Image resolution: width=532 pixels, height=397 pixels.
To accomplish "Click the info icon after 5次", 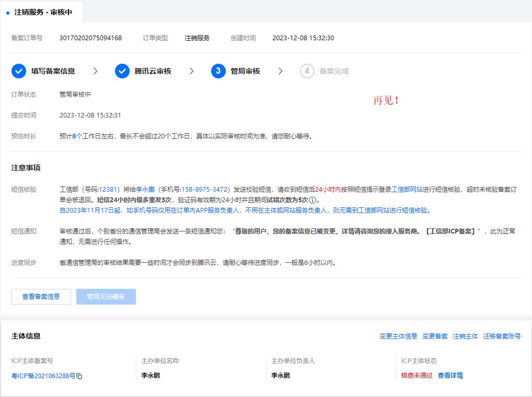I will [x=313, y=200].
